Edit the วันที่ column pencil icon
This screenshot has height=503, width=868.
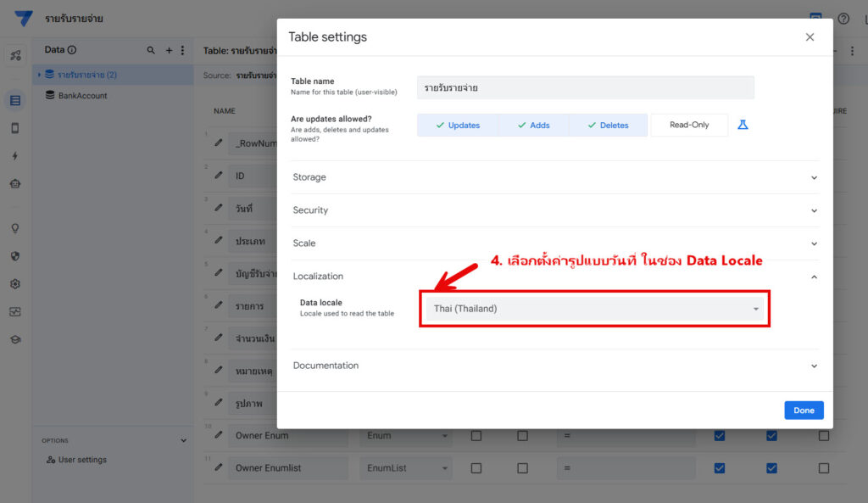(219, 208)
